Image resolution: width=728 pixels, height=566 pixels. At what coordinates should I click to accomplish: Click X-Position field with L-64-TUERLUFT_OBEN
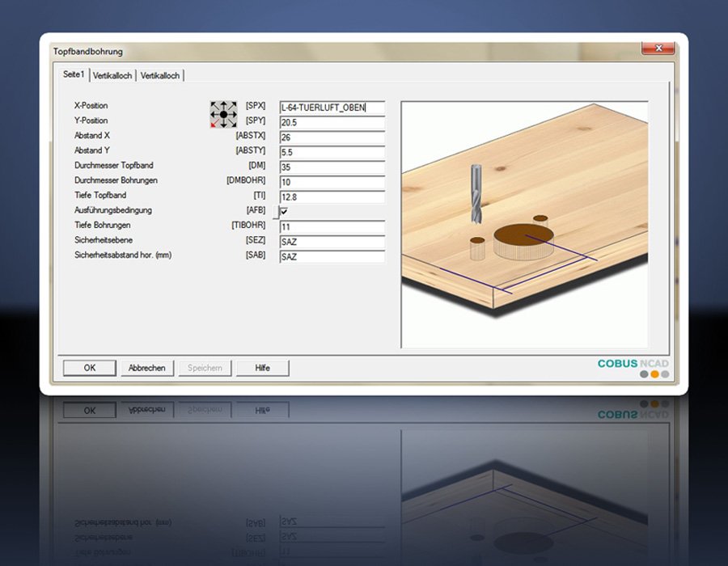click(332, 108)
